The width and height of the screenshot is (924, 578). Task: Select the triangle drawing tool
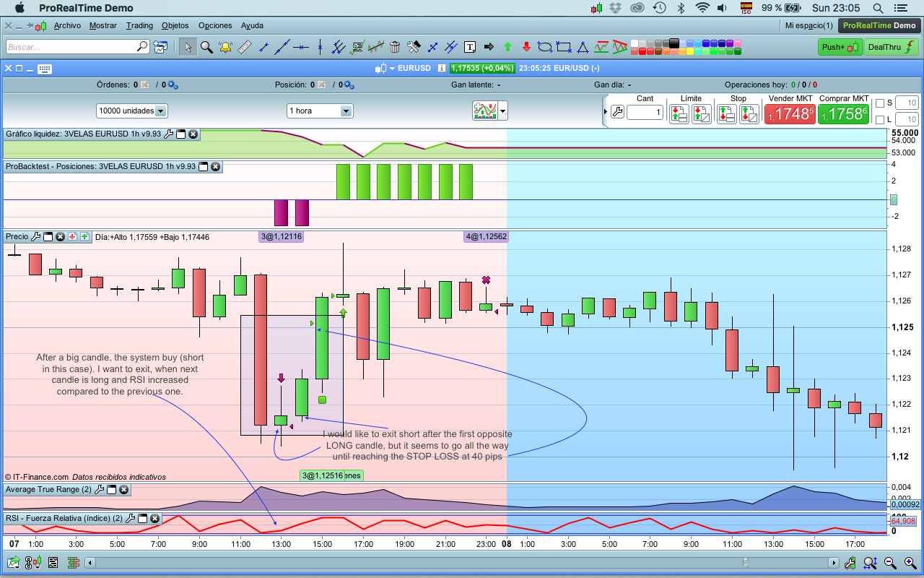coord(583,47)
